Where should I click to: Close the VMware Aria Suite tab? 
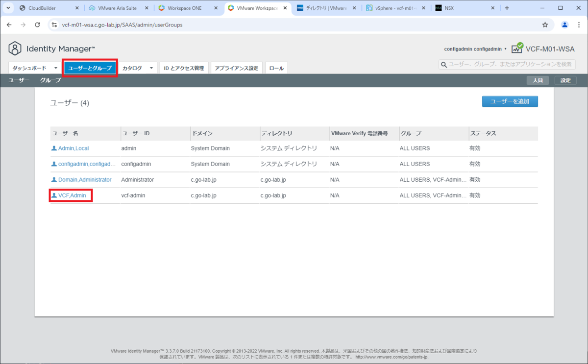coord(147,8)
